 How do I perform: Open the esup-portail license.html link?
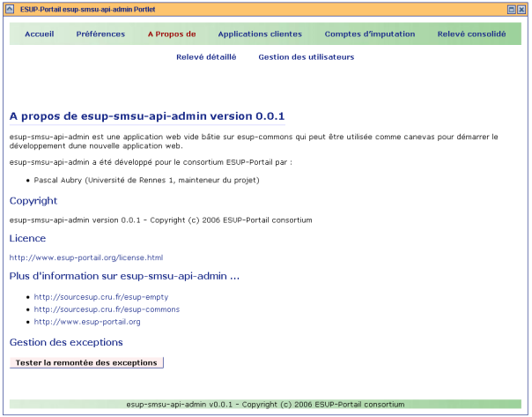point(86,257)
